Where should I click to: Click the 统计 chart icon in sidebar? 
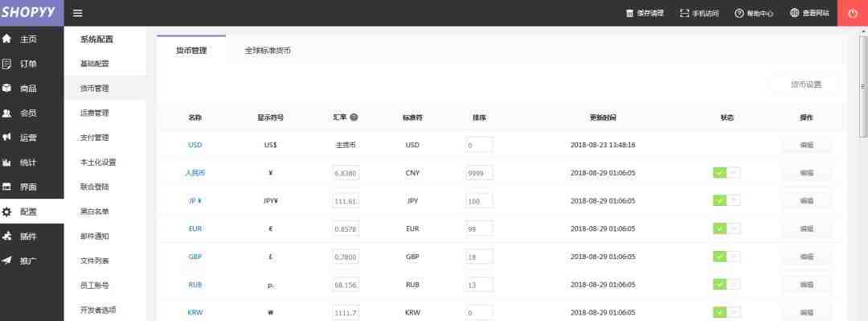tap(6, 163)
